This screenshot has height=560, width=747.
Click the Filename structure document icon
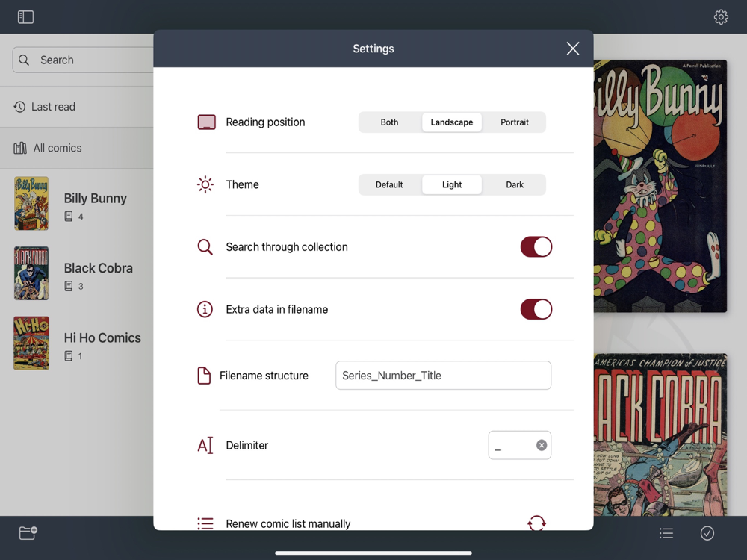click(204, 376)
